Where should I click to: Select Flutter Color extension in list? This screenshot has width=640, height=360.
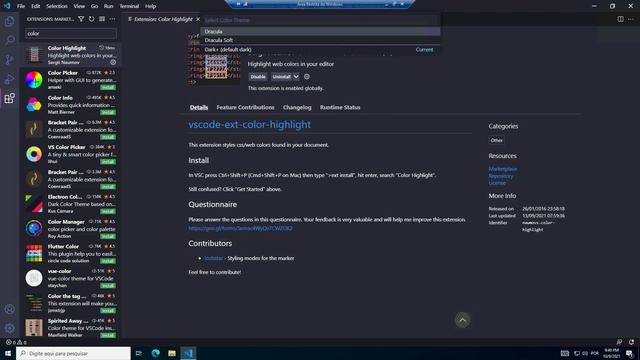coord(71,253)
